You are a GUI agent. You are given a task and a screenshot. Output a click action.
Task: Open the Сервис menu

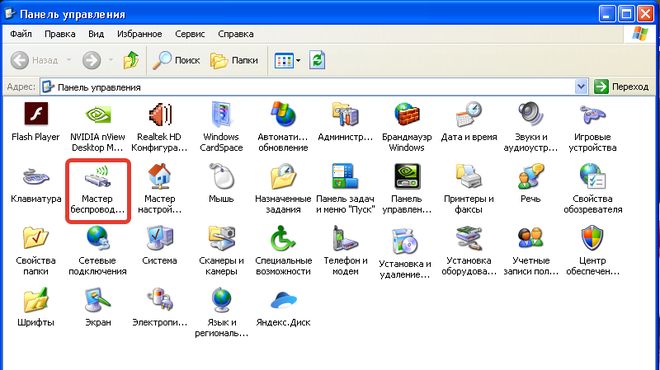pos(190,34)
